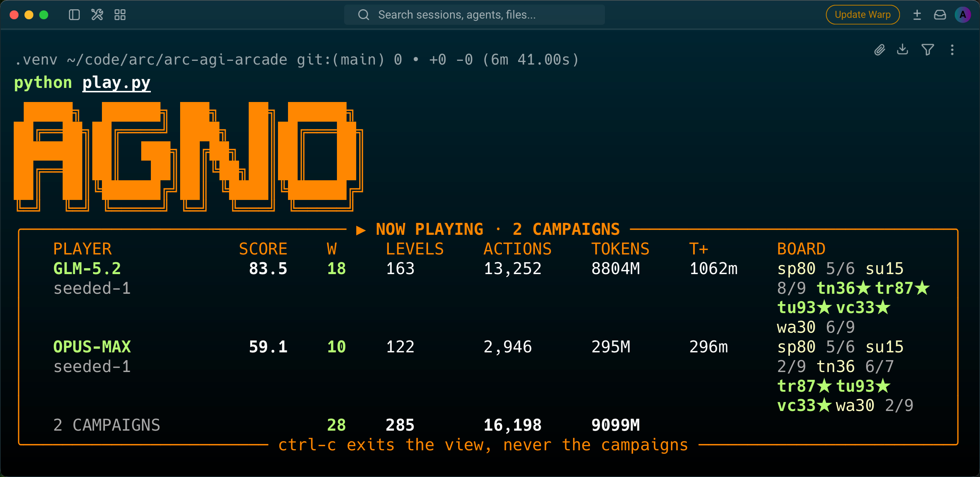The width and height of the screenshot is (980, 477).
Task: Click the git:(main) branch text
Action: (x=341, y=60)
